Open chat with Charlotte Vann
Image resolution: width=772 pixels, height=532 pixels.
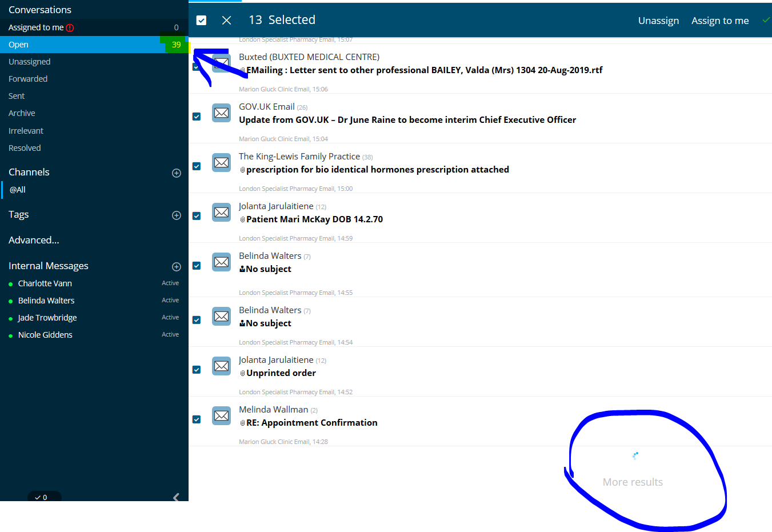coord(45,283)
